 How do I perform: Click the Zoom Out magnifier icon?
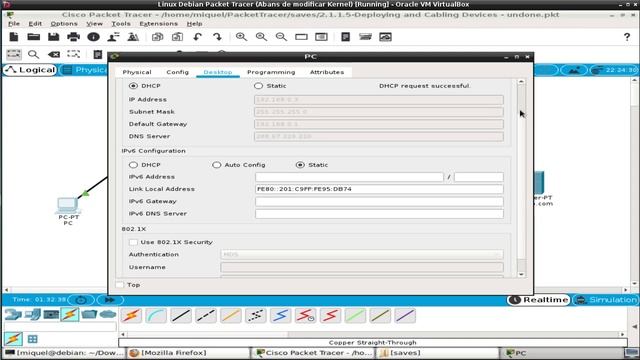pyautogui.click(x=281, y=37)
